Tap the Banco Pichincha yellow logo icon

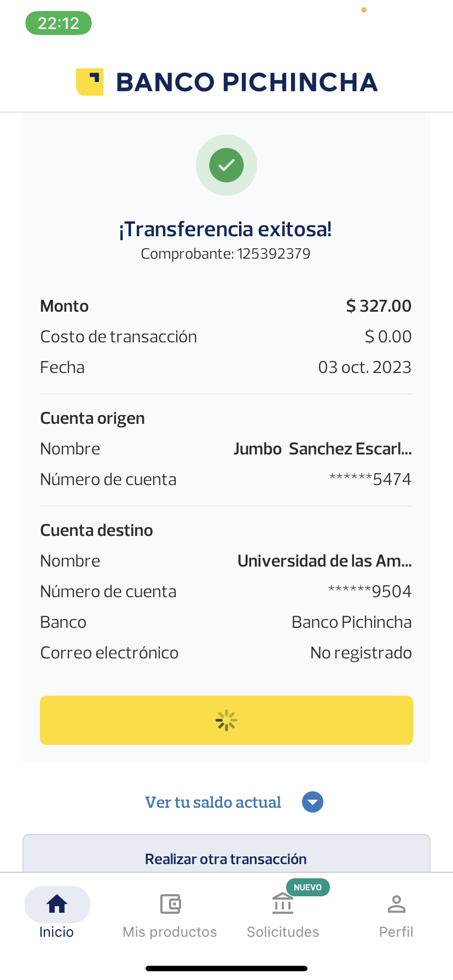coord(90,82)
